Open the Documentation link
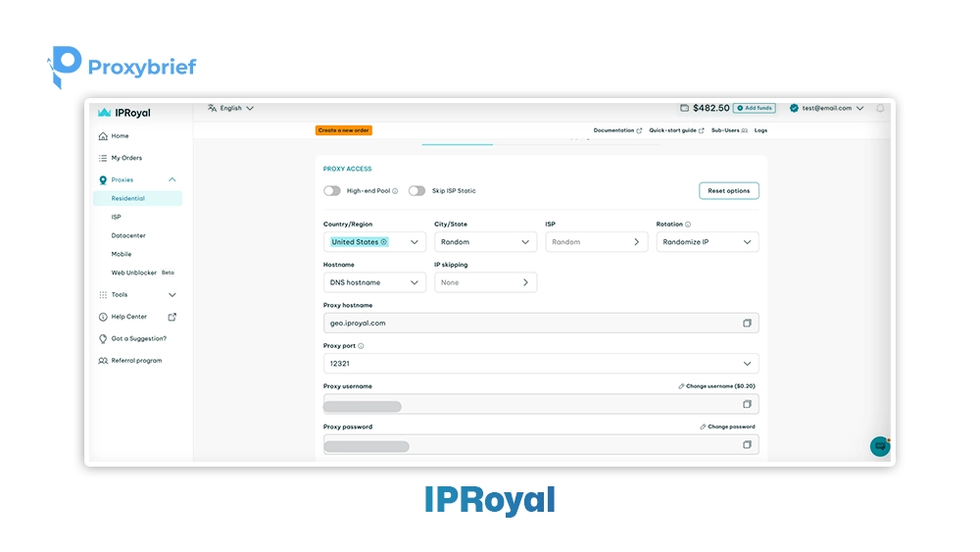980x552 pixels. 617,130
